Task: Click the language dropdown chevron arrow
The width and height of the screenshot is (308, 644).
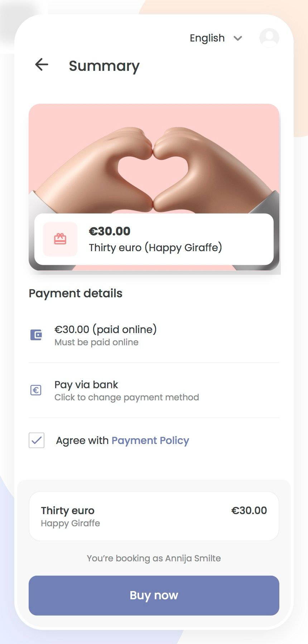Action: (238, 38)
